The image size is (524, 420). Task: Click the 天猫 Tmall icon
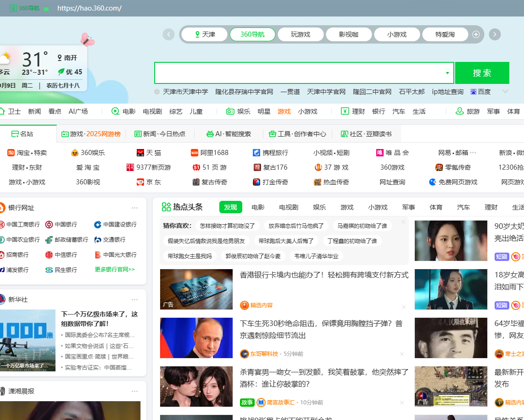(140, 153)
